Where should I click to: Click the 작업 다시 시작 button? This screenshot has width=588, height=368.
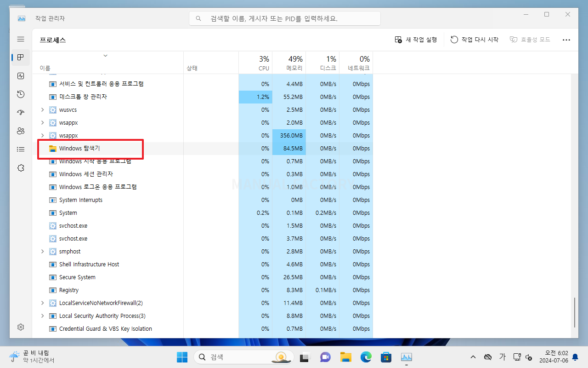pos(475,40)
